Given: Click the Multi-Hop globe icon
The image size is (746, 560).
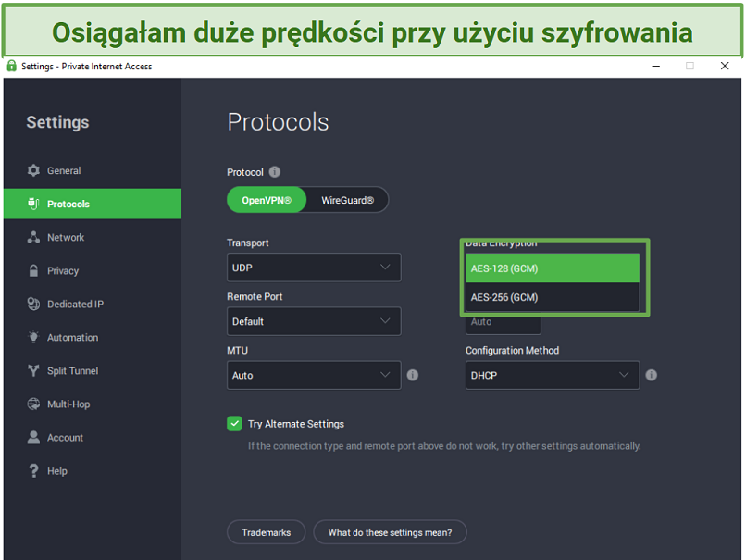Looking at the screenshot, I should point(33,404).
